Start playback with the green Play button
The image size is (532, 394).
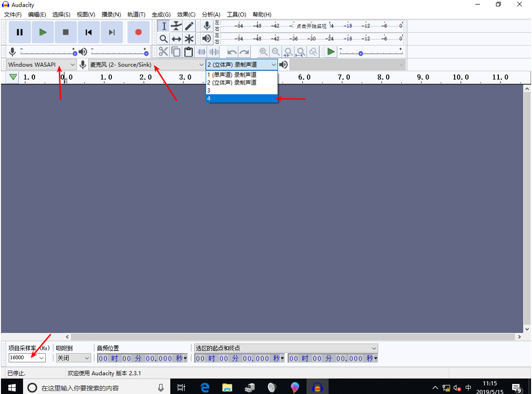click(x=43, y=32)
